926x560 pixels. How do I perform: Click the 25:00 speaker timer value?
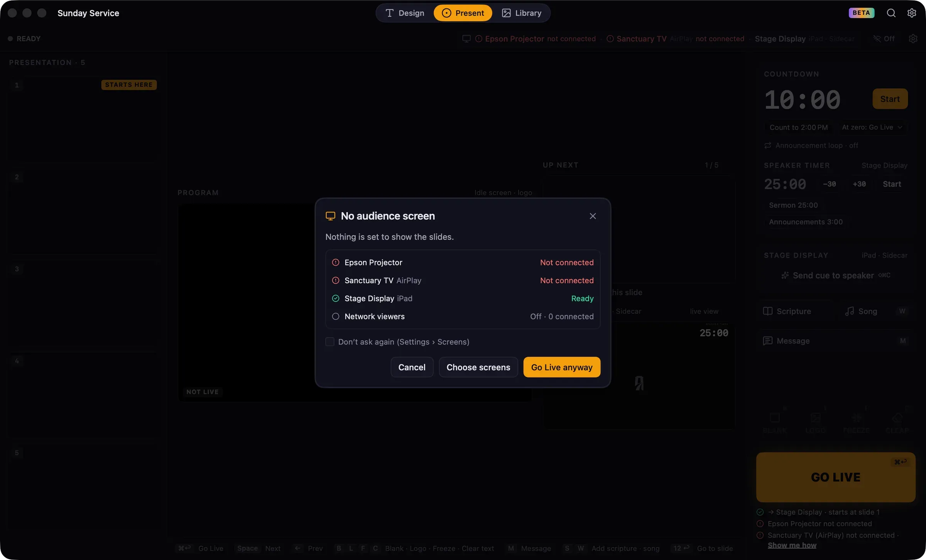(x=785, y=184)
